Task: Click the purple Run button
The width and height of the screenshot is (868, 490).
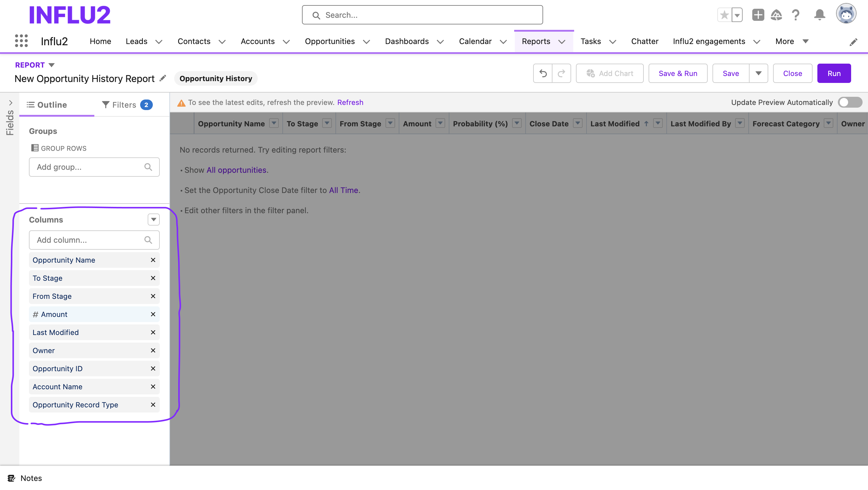Action: pyautogui.click(x=834, y=73)
